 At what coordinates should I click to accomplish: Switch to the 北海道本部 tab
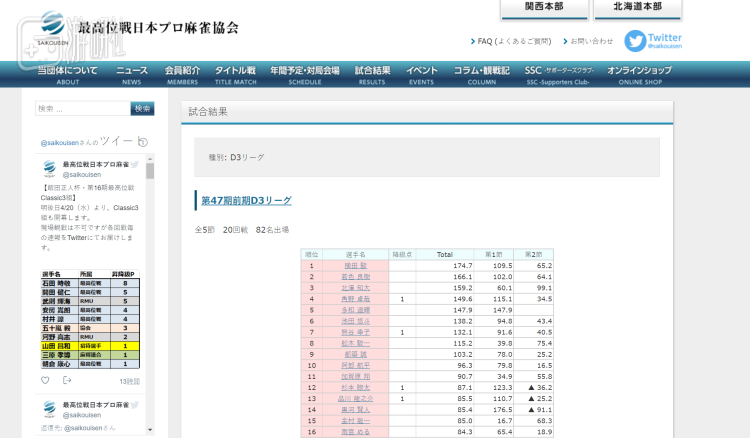(637, 9)
